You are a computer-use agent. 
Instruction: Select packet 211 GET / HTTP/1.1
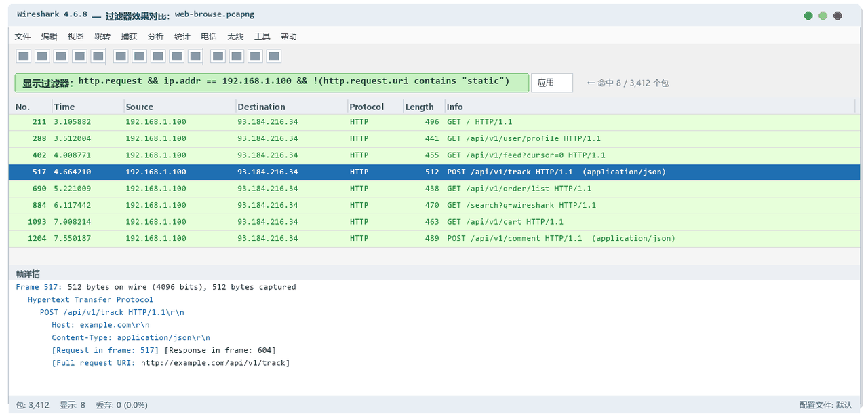(x=434, y=122)
